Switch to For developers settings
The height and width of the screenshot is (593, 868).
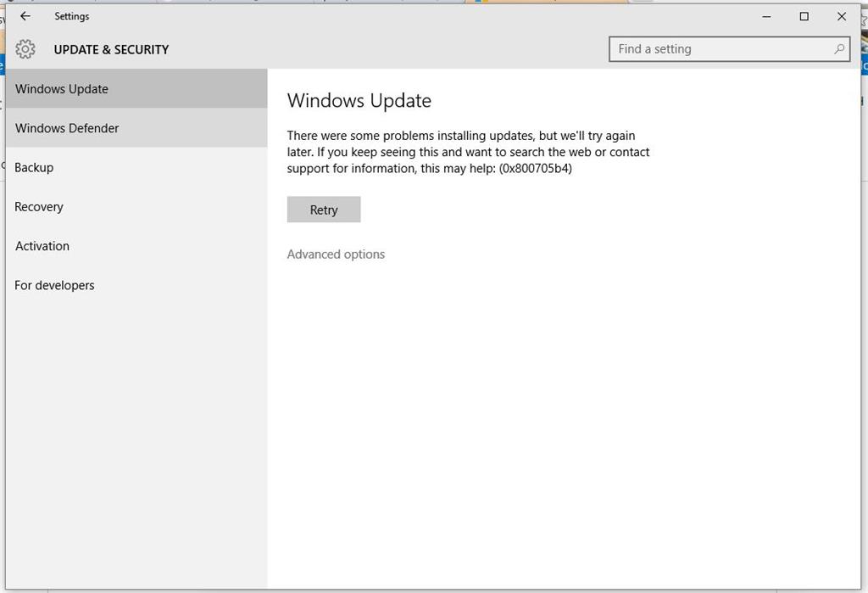tap(136, 285)
